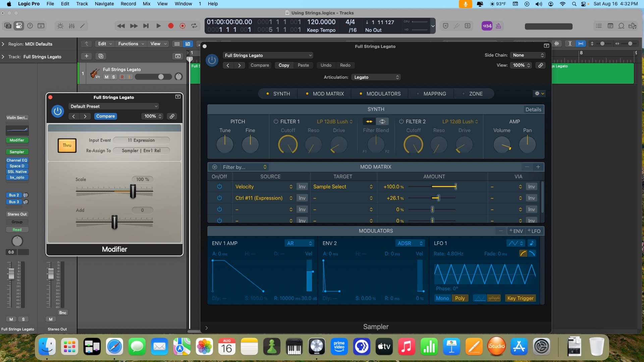Click the Sampler plug-in link chain icon
644x362 pixels.
541,65
